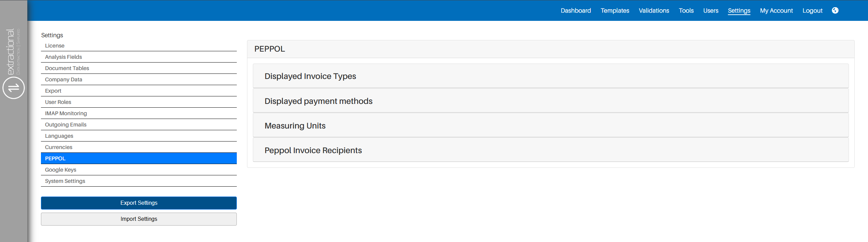This screenshot has height=242, width=868.
Task: Open IMAP Monitoring settings
Action: click(66, 113)
